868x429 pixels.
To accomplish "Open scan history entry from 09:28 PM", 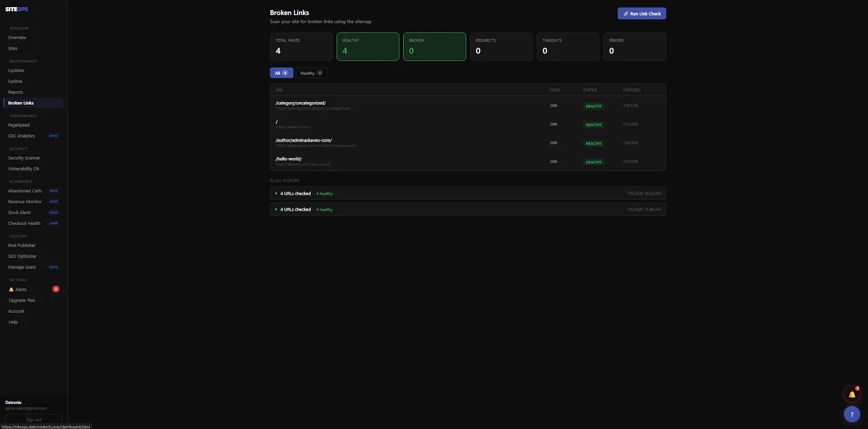I will pos(468,194).
